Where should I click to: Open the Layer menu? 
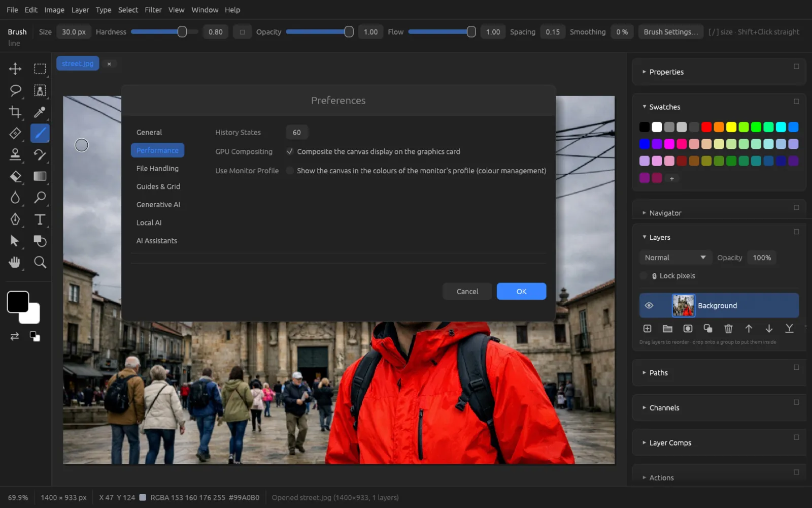[80, 10]
